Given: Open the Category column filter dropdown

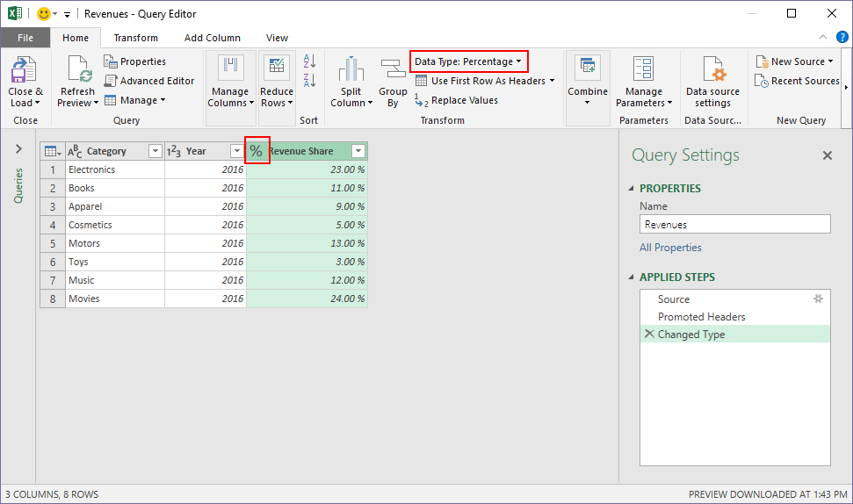Looking at the screenshot, I should [155, 151].
